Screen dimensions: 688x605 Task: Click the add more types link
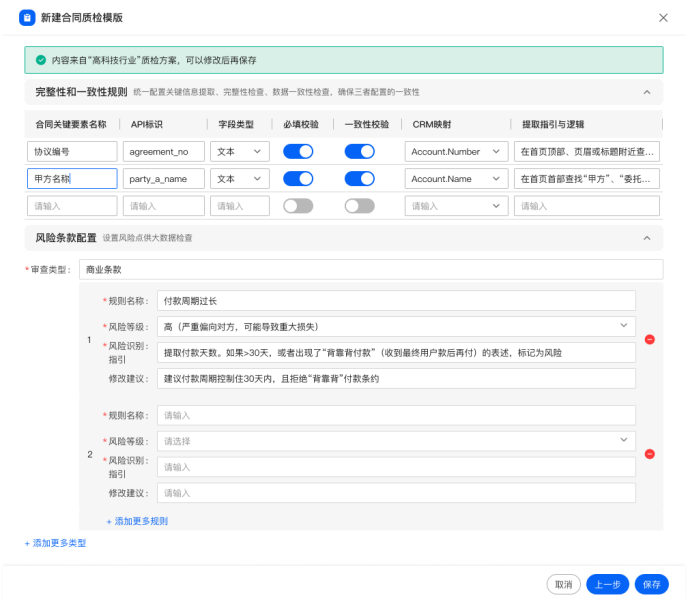(55, 543)
